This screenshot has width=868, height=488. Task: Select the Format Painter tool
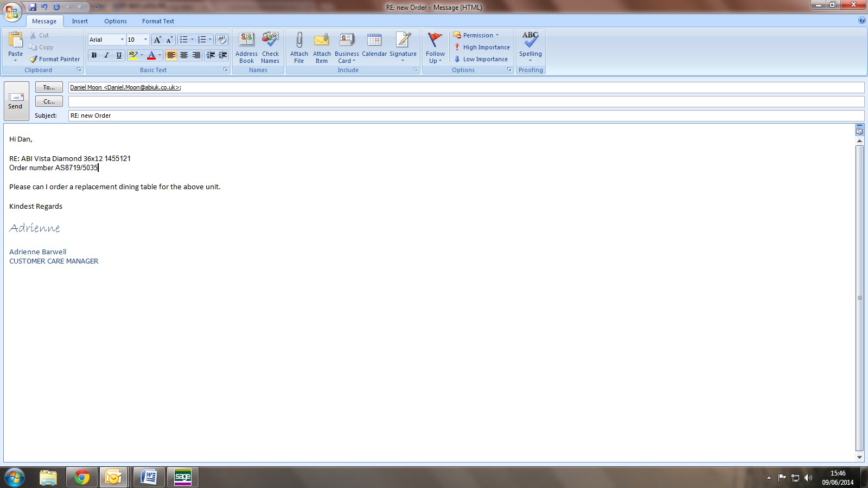[x=54, y=59]
